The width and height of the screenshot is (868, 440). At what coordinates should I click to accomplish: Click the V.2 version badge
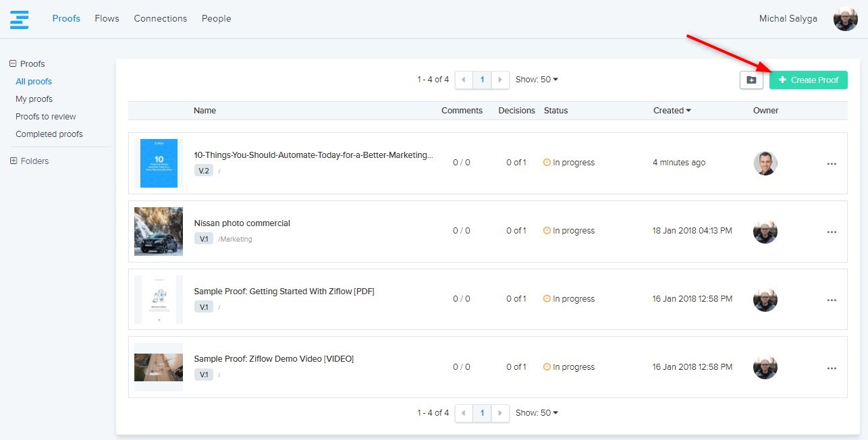click(x=203, y=171)
